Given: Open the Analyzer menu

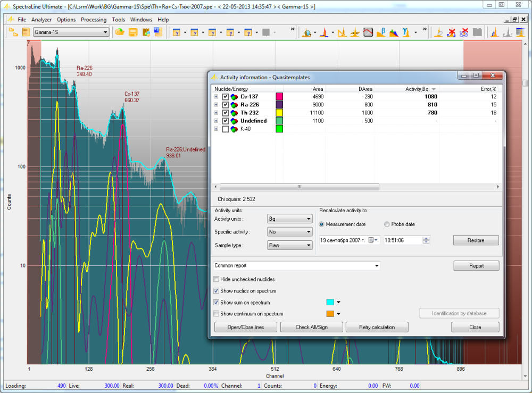Looking at the screenshot, I should (x=41, y=20).
